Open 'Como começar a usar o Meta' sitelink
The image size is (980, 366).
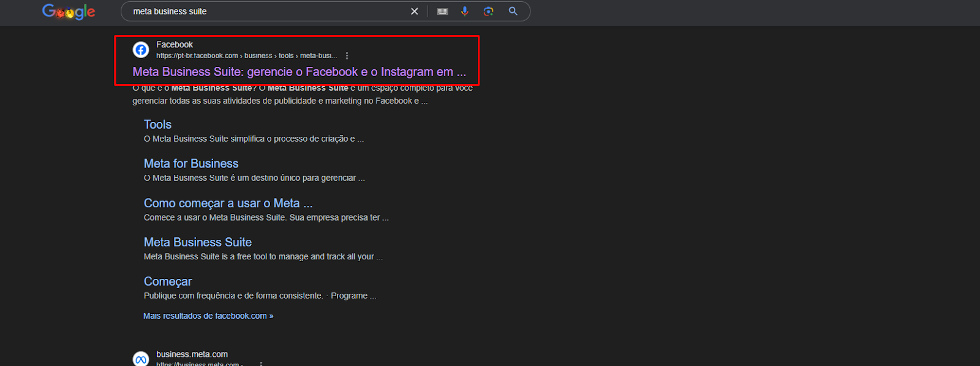click(x=228, y=203)
